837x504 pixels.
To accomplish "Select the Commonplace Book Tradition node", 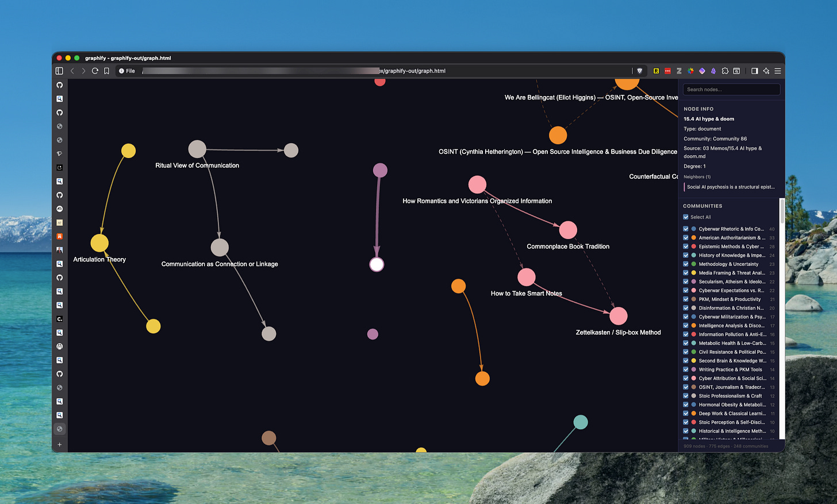I will click(x=568, y=230).
